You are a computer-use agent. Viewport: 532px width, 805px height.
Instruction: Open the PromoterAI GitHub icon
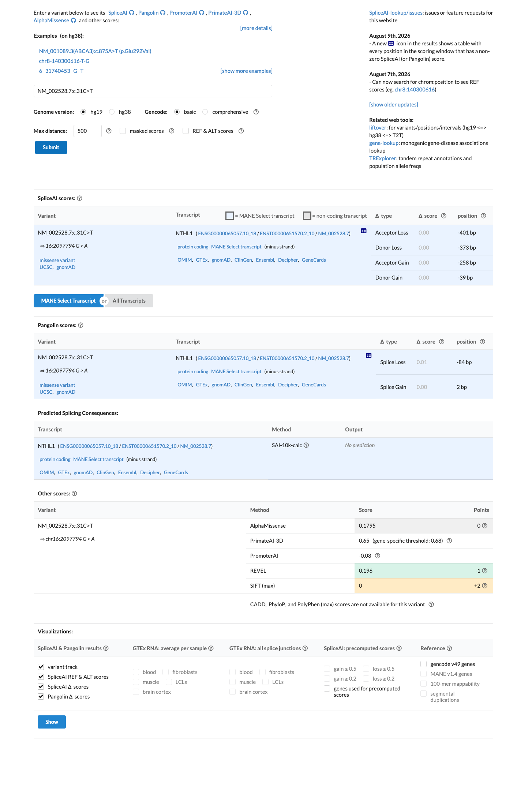[202, 13]
